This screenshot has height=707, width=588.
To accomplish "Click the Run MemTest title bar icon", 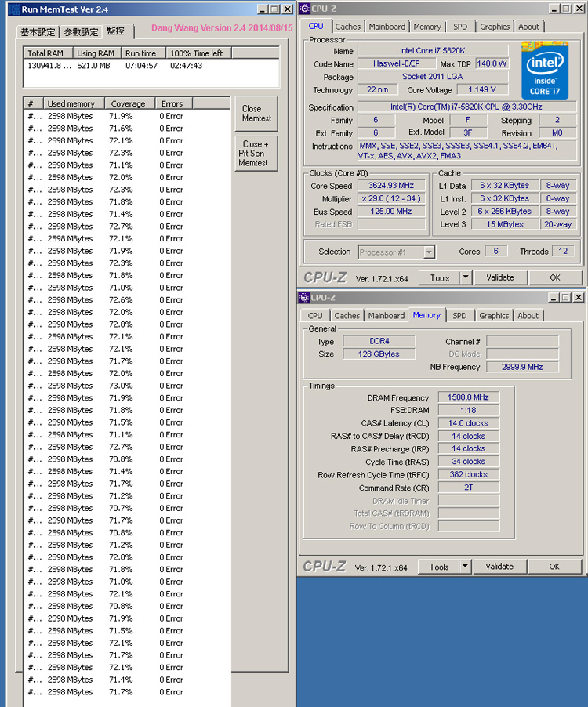I will pyautogui.click(x=14, y=9).
